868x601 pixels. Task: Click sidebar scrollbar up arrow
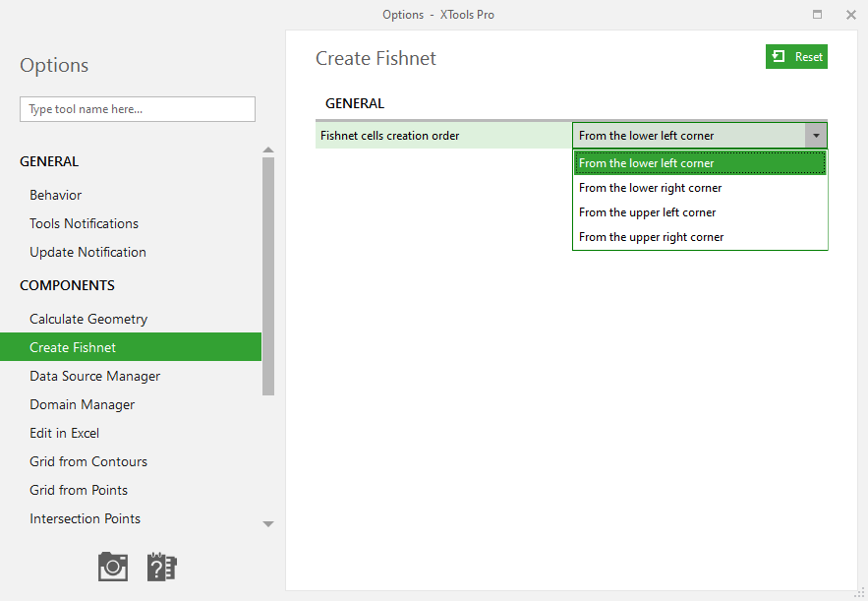(x=268, y=150)
